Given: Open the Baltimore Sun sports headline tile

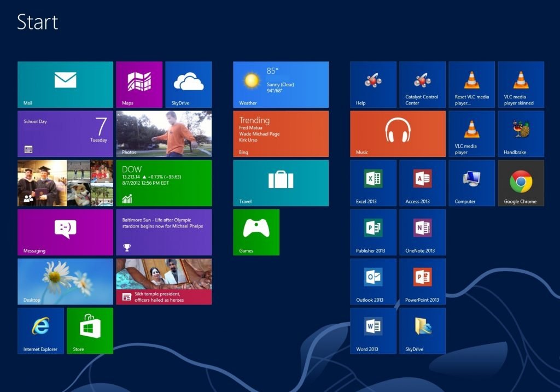Looking at the screenshot, I should pos(164,232).
